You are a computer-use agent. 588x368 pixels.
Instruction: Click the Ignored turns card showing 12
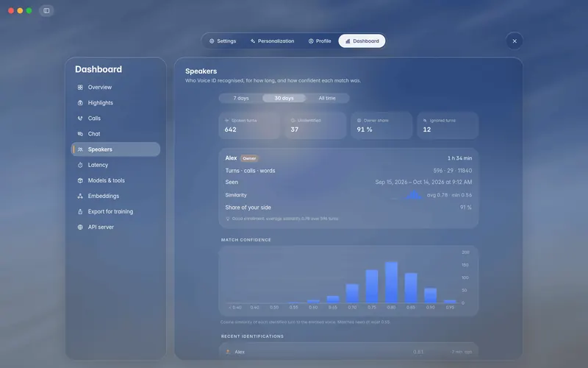coord(448,125)
